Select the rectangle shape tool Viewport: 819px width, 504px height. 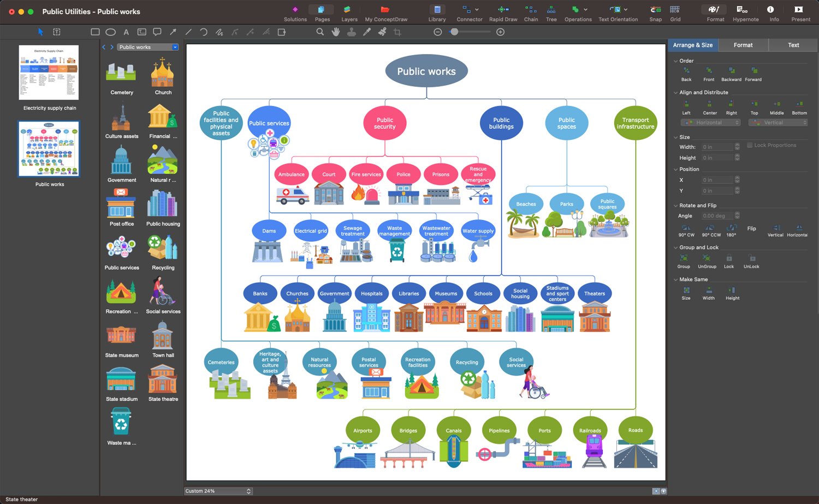(95, 32)
